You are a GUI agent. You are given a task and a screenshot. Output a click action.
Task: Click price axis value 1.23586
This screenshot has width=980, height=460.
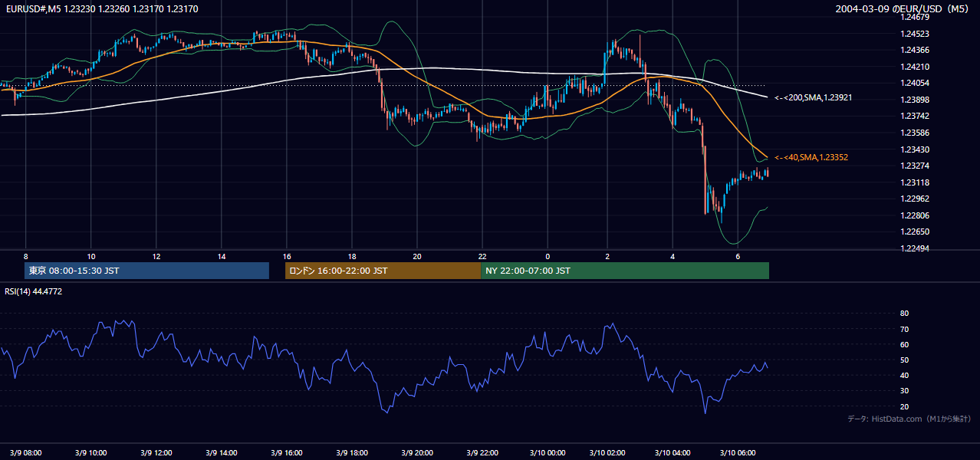coord(916,133)
